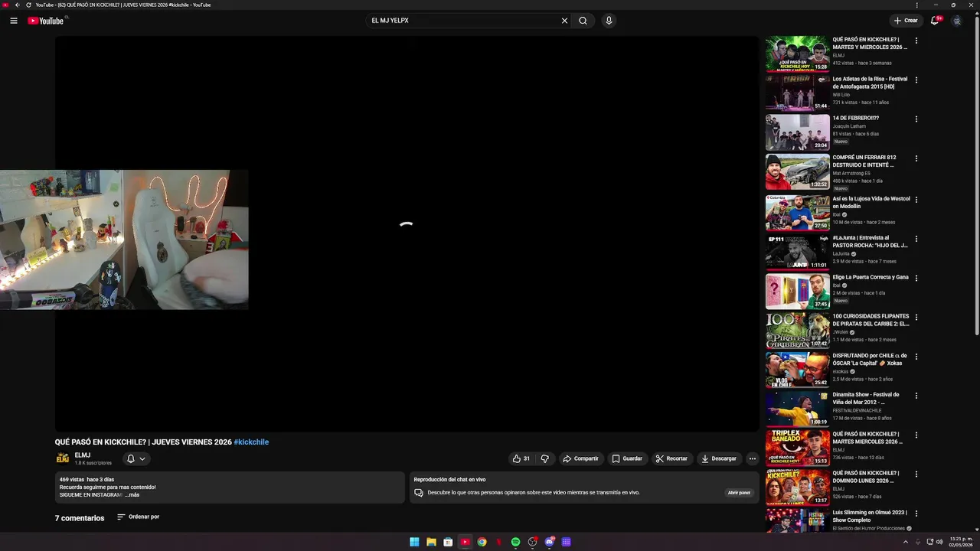Clear the search box with the X
The image size is (980, 551).
[565, 21]
